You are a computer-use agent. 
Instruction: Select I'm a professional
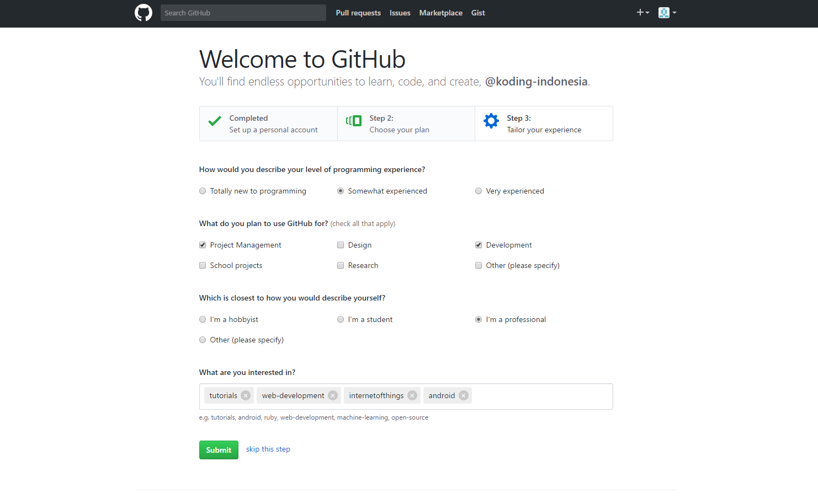point(479,319)
